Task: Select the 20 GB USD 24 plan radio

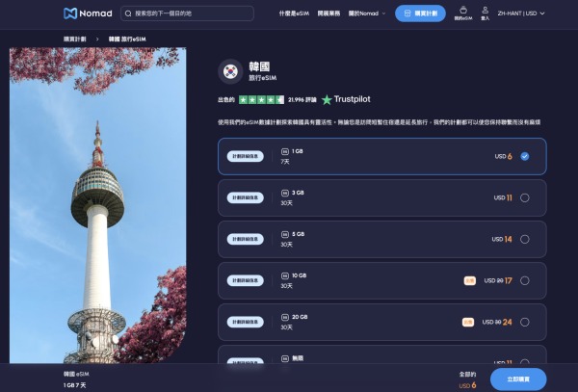Action: point(525,322)
